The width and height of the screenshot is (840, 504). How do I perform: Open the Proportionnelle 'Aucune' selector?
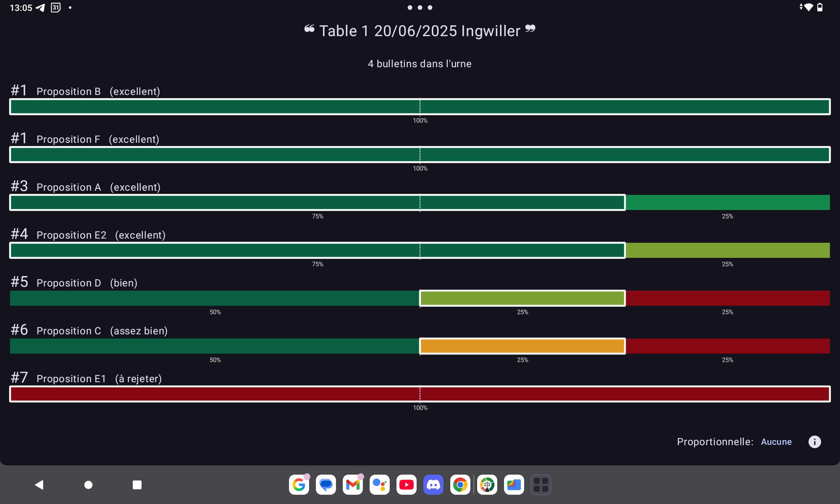[776, 442]
